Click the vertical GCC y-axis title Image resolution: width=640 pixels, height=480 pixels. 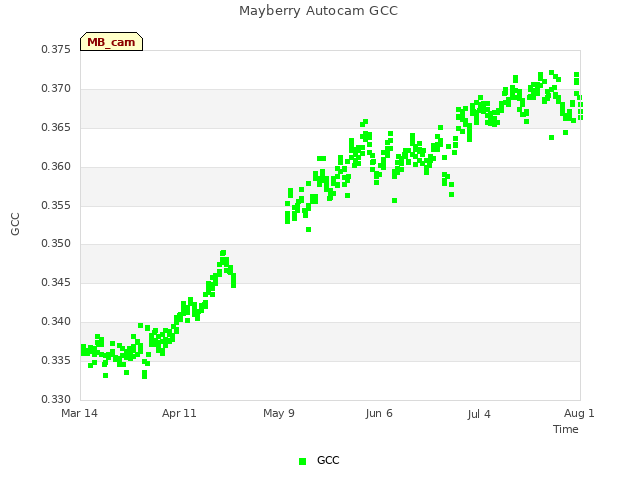(x=15, y=224)
